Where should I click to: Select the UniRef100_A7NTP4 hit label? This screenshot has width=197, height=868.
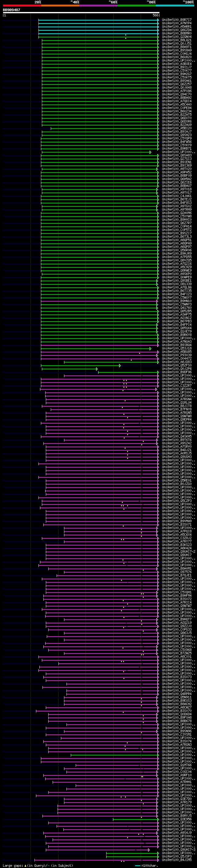(176, 23)
